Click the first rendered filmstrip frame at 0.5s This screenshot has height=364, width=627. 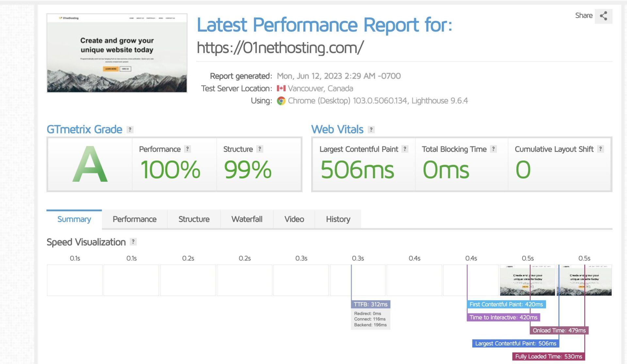pos(527,280)
